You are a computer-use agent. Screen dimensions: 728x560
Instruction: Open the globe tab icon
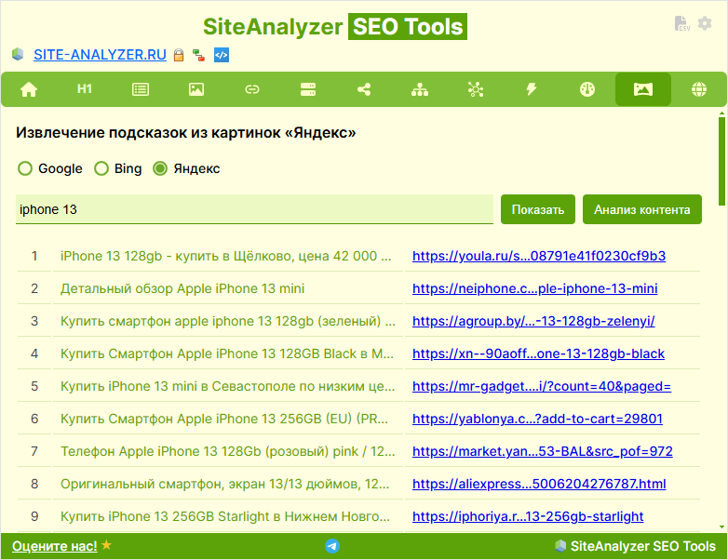699,89
